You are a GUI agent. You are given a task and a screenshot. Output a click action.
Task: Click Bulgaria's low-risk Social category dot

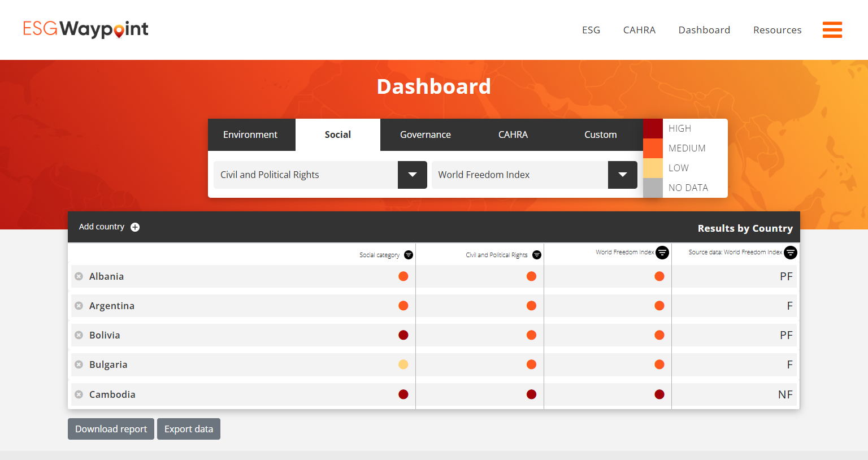(403, 364)
